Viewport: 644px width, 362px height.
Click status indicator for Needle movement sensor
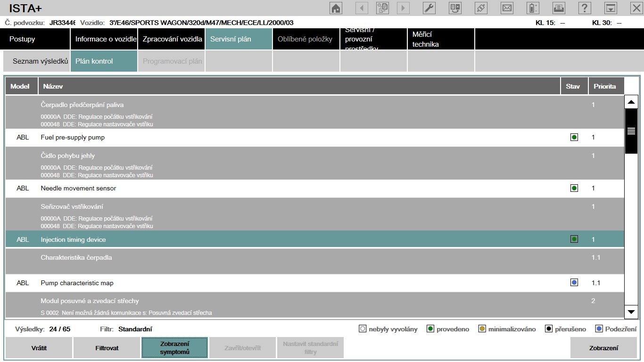[x=574, y=189]
